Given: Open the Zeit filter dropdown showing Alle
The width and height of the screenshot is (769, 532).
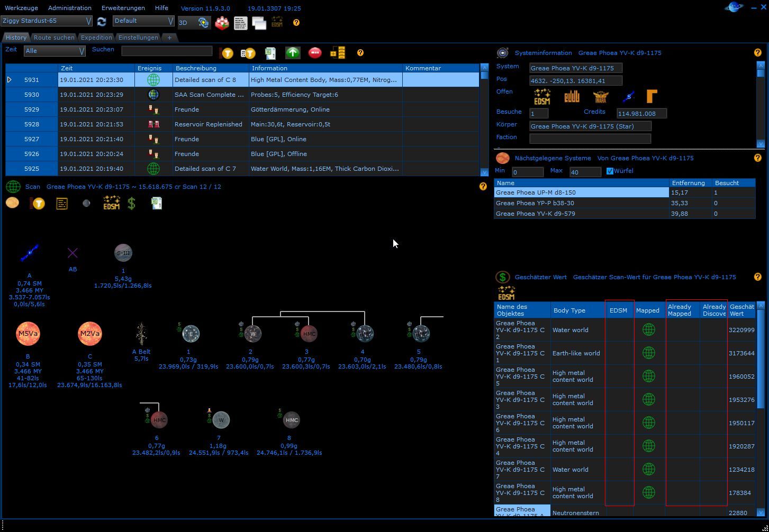Looking at the screenshot, I should point(55,51).
